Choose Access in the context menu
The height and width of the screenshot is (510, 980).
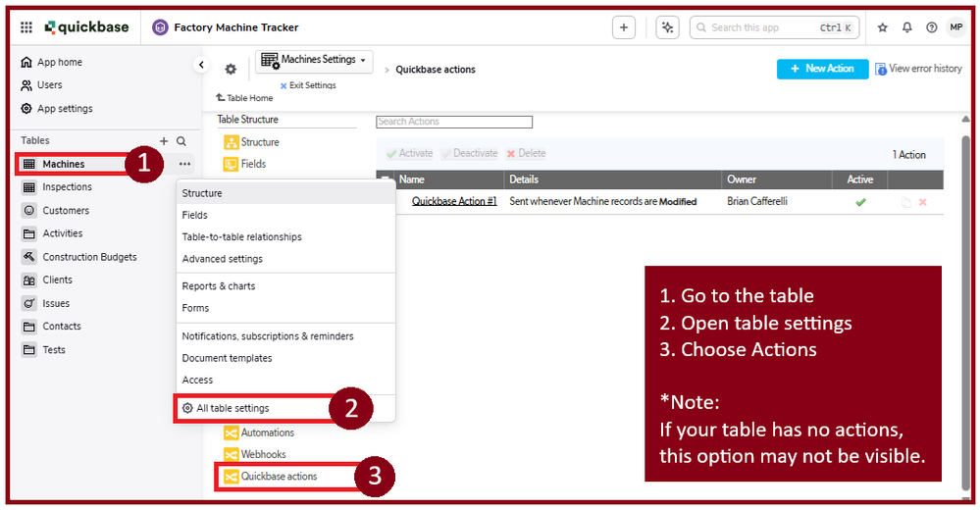coord(285,380)
